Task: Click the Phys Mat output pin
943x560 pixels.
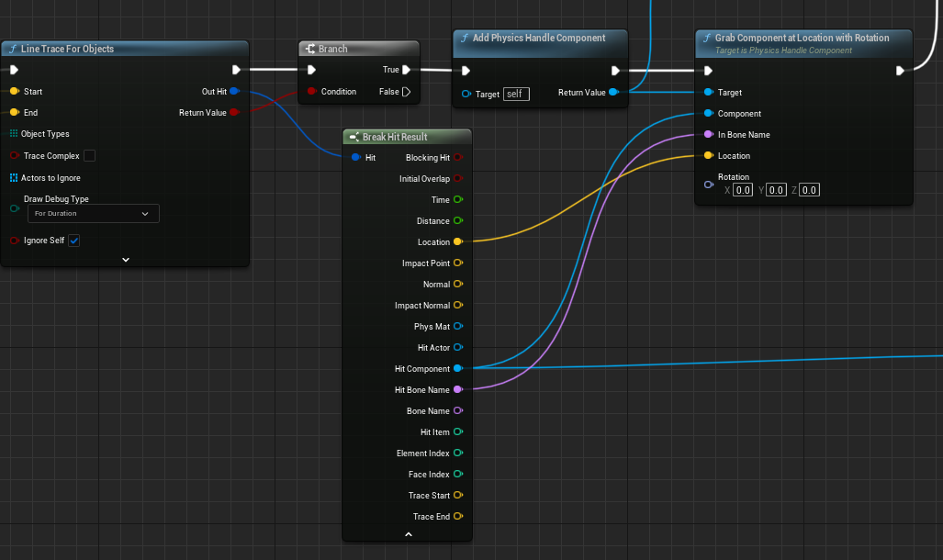Action: point(458,326)
